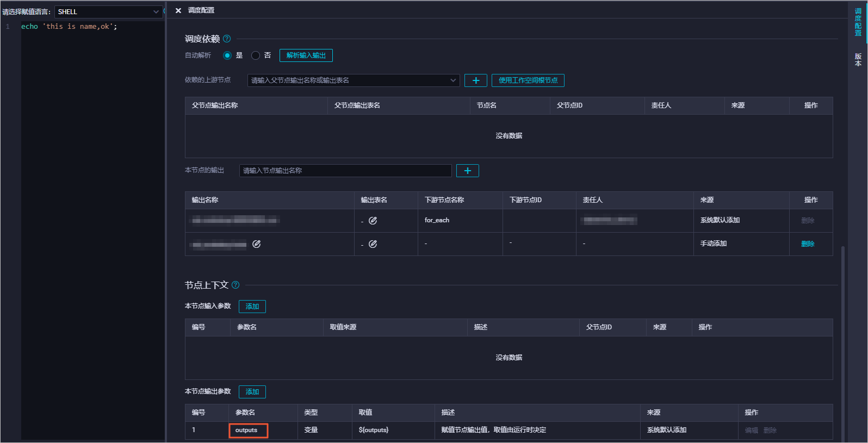Open the 赋值语言 SHELL dropdown
This screenshot has height=443, width=868.
pos(109,11)
